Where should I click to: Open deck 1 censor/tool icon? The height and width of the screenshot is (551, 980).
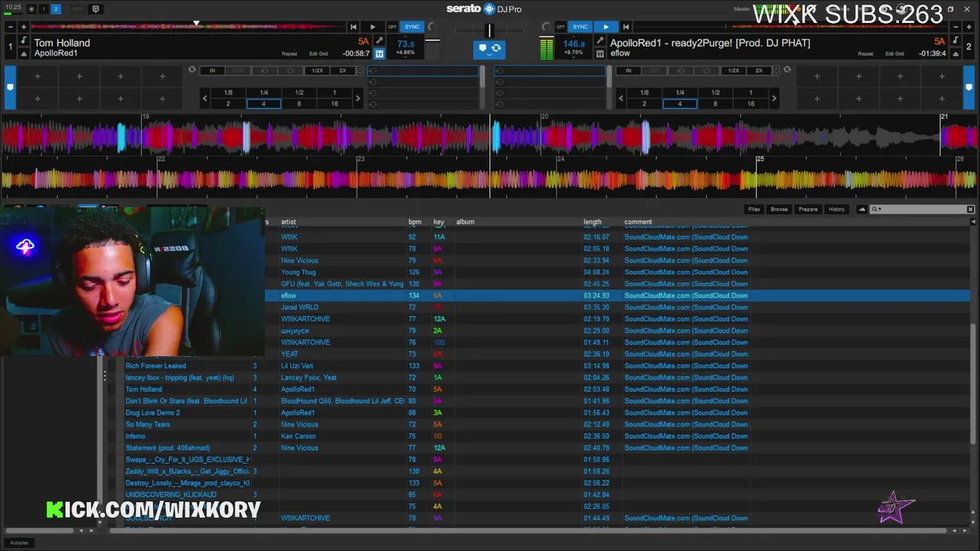[379, 41]
